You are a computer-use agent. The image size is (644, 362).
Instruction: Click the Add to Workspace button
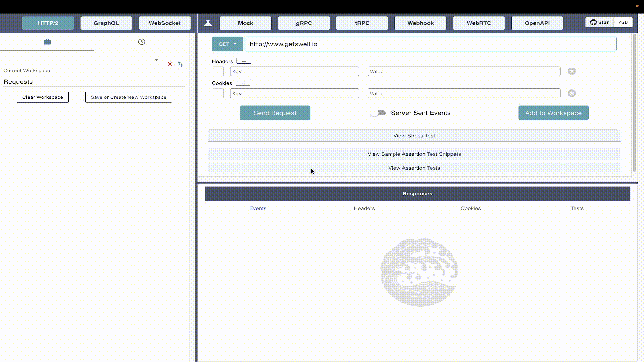(x=553, y=113)
